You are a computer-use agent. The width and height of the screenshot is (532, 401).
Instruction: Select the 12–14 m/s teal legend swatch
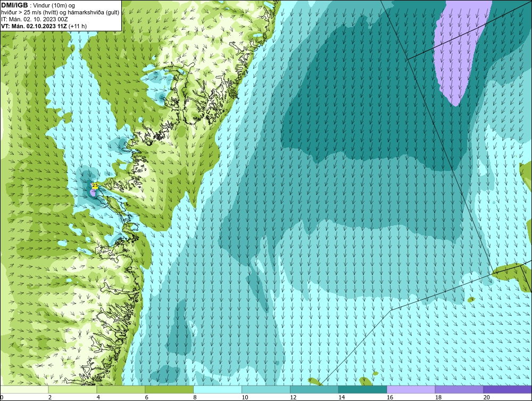point(314,389)
